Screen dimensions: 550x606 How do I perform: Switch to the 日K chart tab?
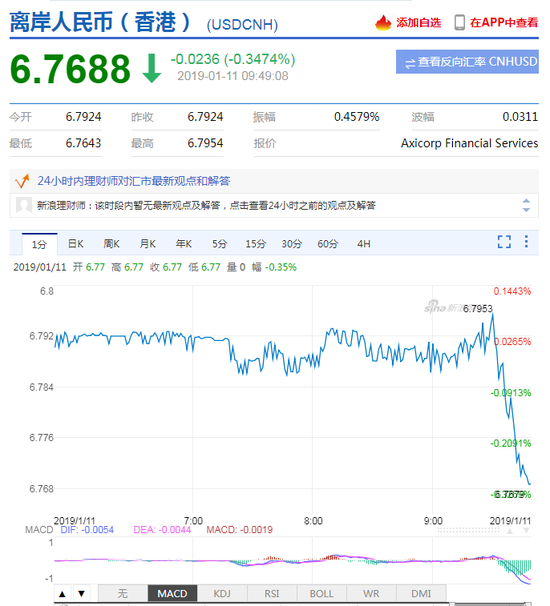[75, 244]
